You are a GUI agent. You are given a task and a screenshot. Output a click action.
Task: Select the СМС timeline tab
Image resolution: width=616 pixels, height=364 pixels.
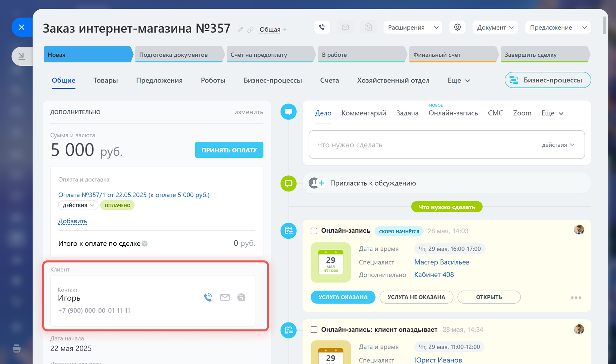coord(495,113)
